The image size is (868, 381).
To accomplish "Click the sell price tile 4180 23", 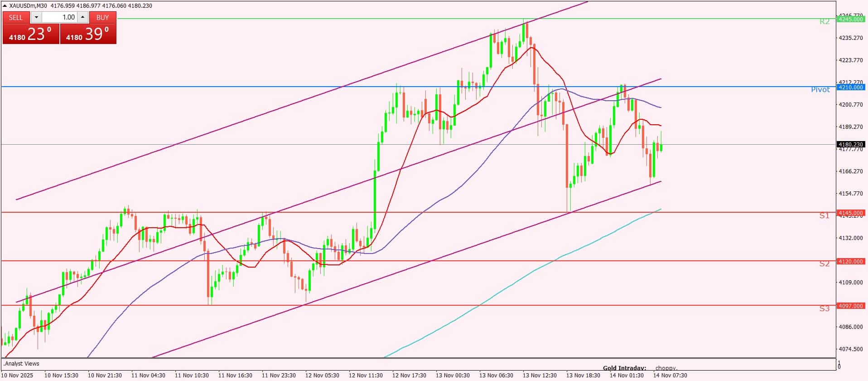I will coord(31,34).
